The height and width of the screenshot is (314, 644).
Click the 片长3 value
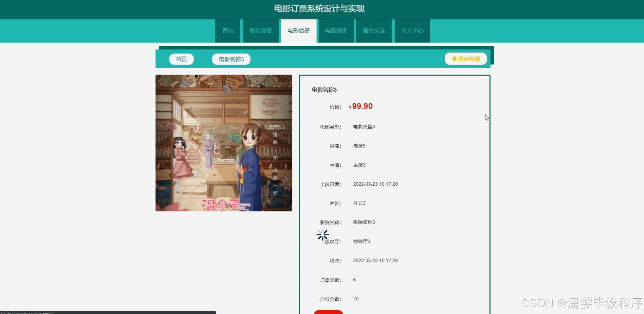(359, 203)
